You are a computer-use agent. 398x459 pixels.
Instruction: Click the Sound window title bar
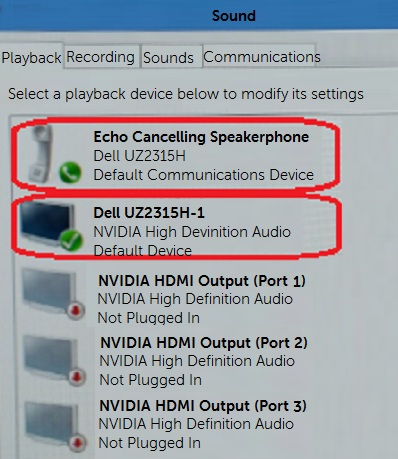pyautogui.click(x=199, y=15)
